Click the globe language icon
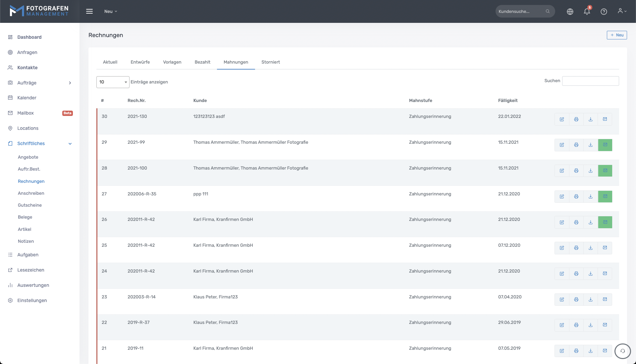The height and width of the screenshot is (364, 636). (570, 12)
